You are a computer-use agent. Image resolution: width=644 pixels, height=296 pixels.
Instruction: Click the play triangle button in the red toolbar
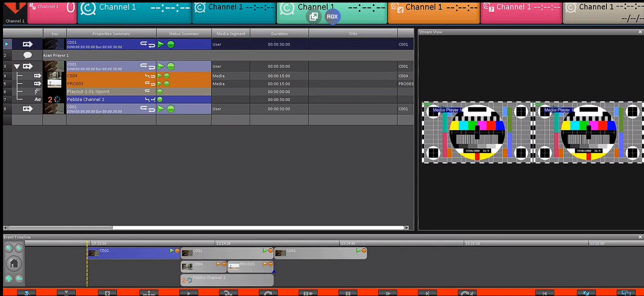188,292
